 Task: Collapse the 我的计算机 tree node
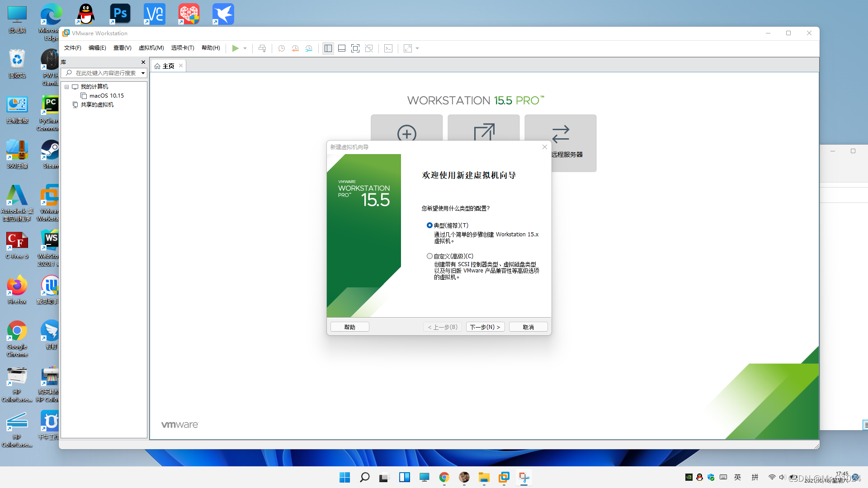click(67, 87)
